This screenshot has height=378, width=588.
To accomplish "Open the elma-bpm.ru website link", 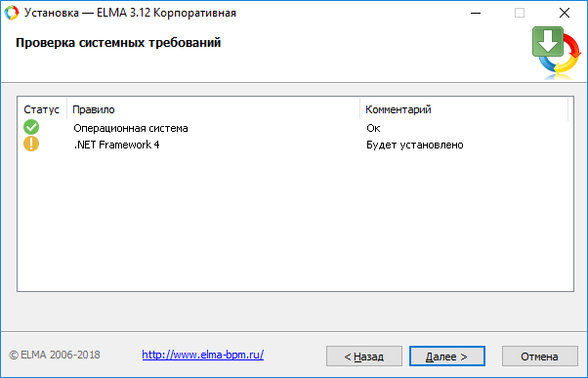I will click(x=203, y=355).
